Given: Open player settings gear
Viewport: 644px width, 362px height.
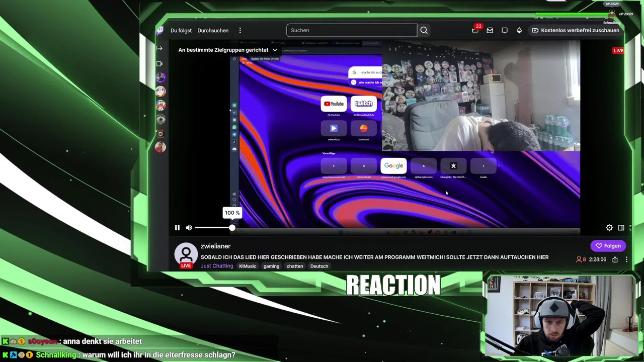Looking at the screenshot, I should coord(609,228).
